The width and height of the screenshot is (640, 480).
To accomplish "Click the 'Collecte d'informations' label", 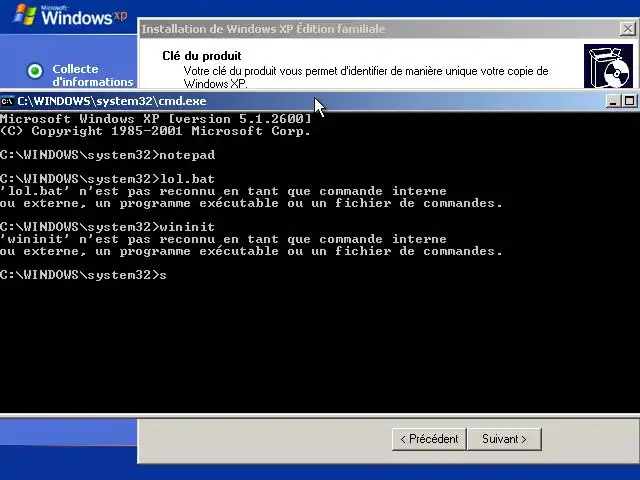I will (93, 76).
